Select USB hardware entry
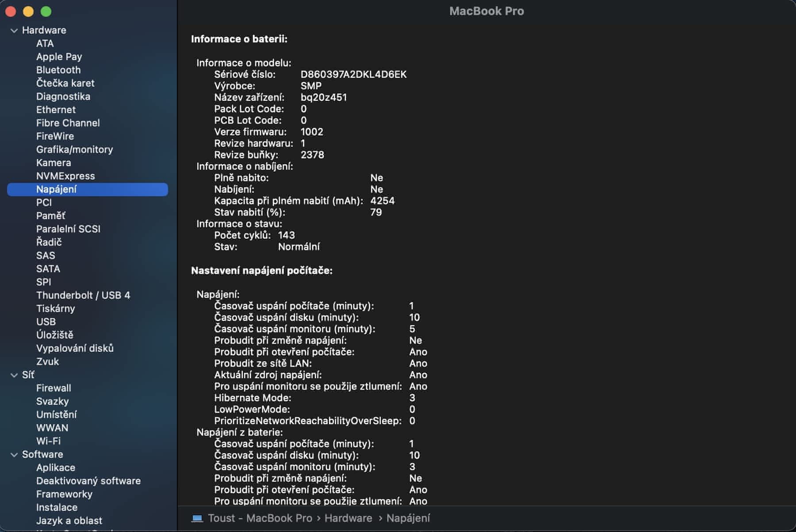Image resolution: width=796 pixels, height=532 pixels. [46, 322]
